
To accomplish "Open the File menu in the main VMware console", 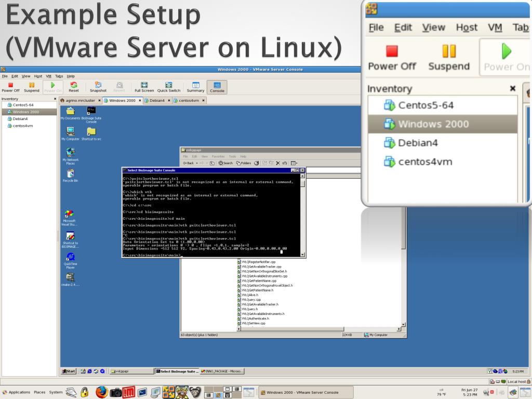I will 5,76.
